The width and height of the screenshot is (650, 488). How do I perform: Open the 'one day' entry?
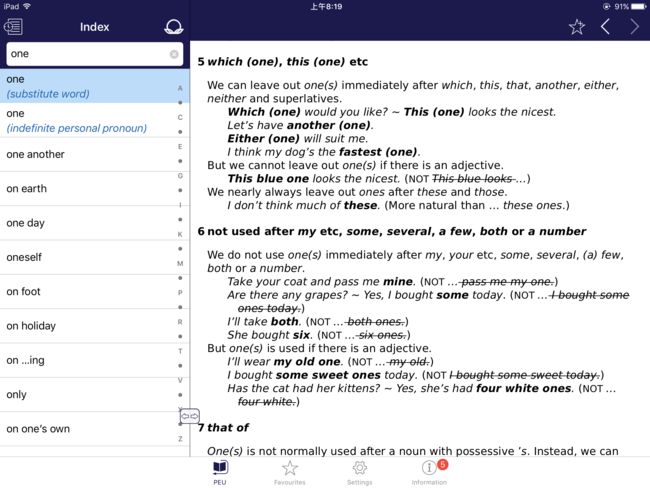(x=95, y=223)
